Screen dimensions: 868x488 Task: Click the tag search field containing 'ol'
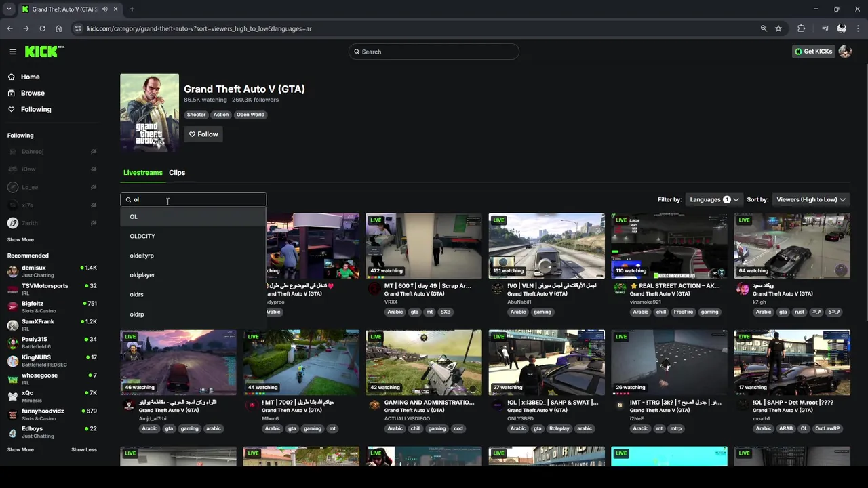click(x=193, y=199)
